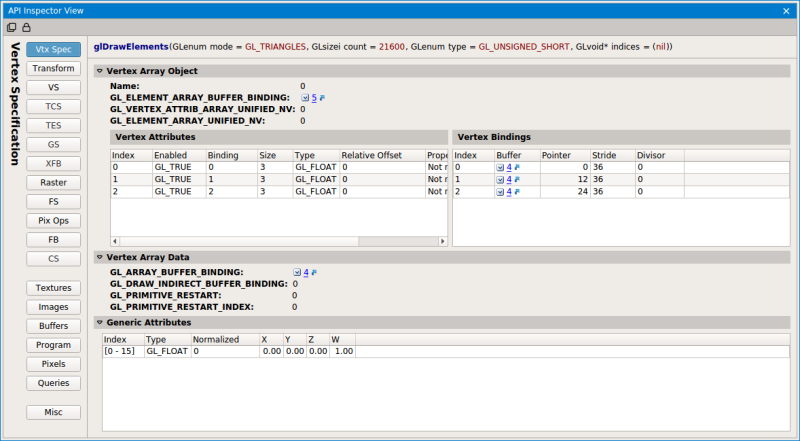Open dropdown icon beside element array buffer 5

pyautogui.click(x=305, y=98)
